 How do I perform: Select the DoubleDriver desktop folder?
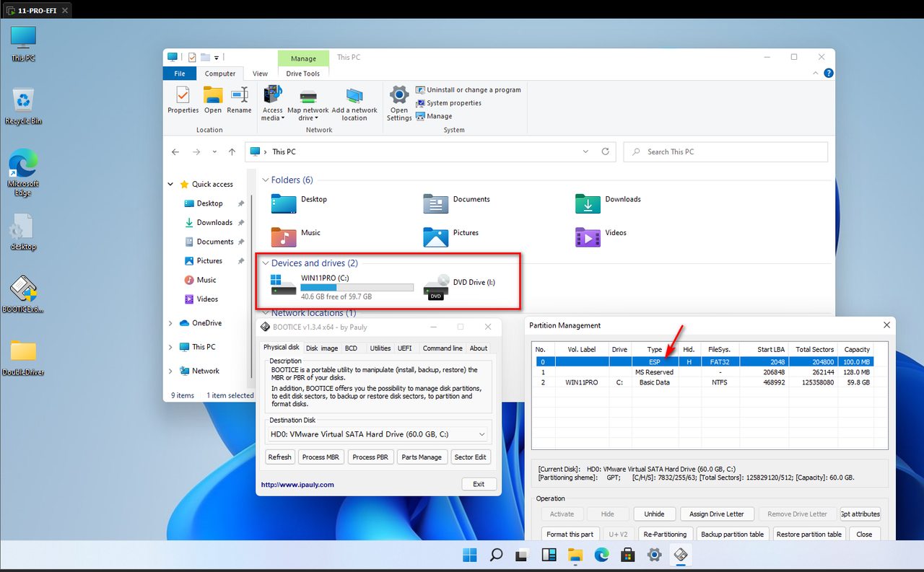tap(23, 357)
